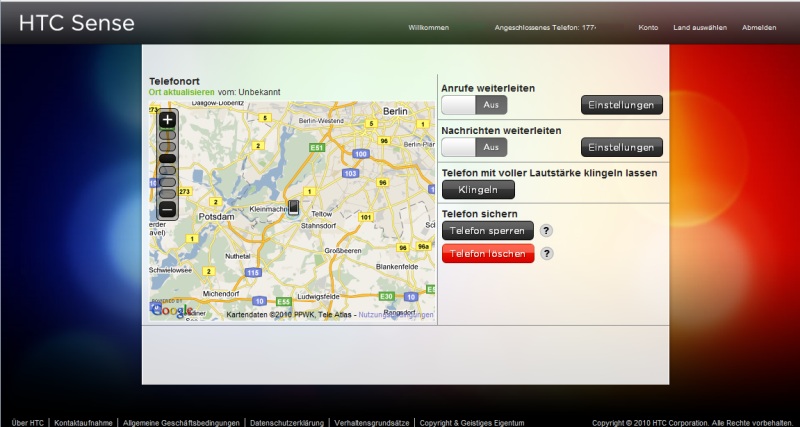The image size is (800, 427).
Task: Toggle Anrufe weiterleiten switch
Action: pyautogui.click(x=474, y=104)
